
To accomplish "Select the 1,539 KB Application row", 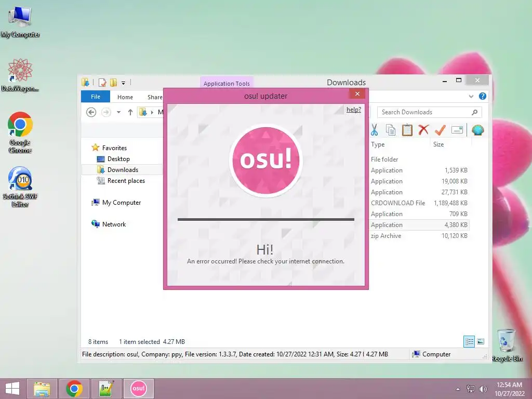I will pos(419,170).
